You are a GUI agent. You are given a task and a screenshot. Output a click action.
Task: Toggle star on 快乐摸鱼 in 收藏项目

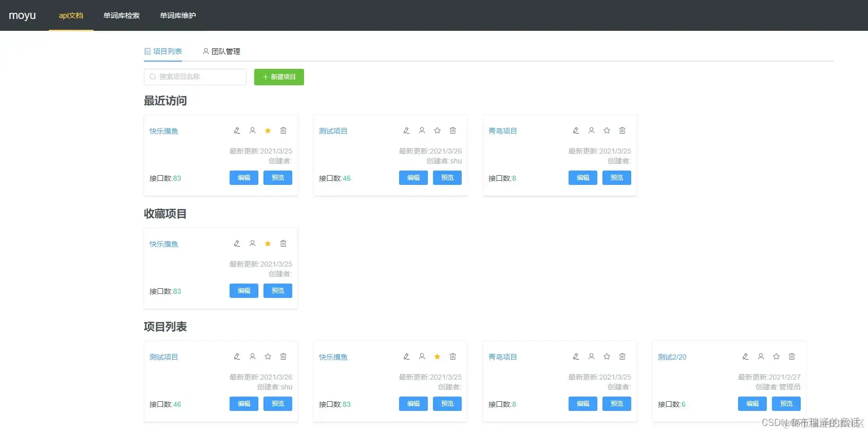[x=268, y=243]
